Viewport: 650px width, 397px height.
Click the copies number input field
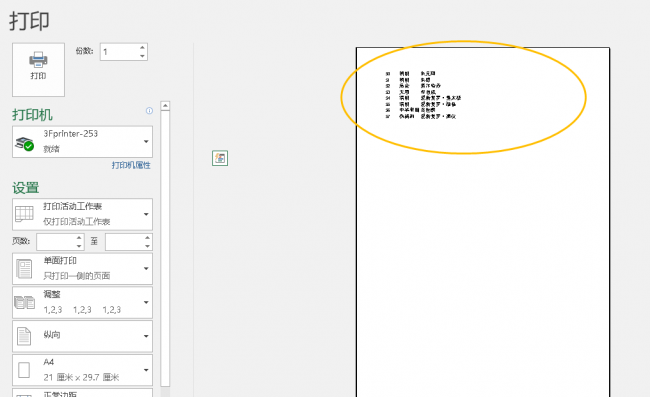coord(119,52)
